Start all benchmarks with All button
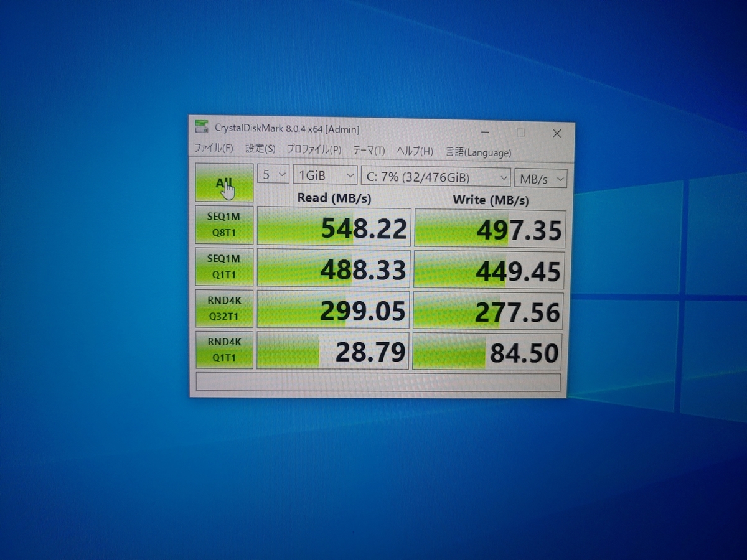This screenshot has height=560, width=747. click(x=224, y=182)
